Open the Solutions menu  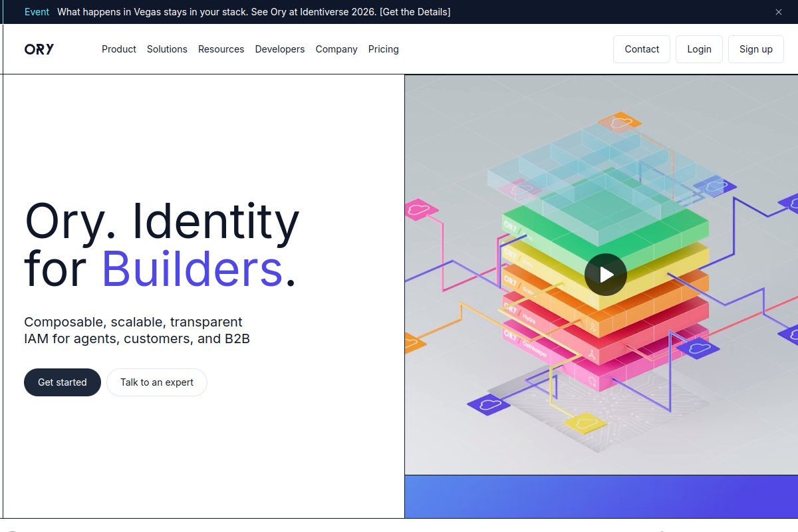pyautogui.click(x=167, y=49)
